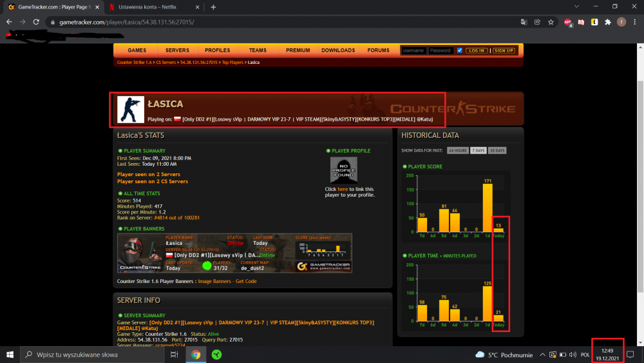Image resolution: width=644 pixels, height=363 pixels.
Task: Open the notification center icon
Action: point(630,355)
